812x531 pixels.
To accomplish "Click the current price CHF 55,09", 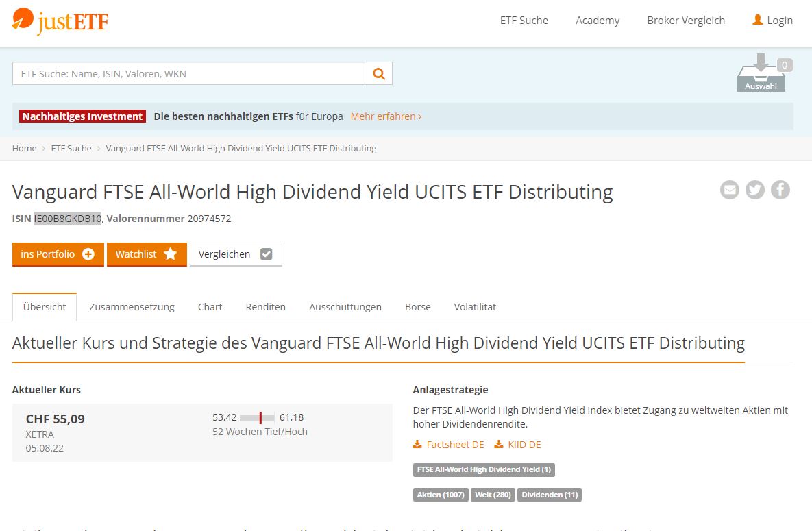I will pos(56,419).
